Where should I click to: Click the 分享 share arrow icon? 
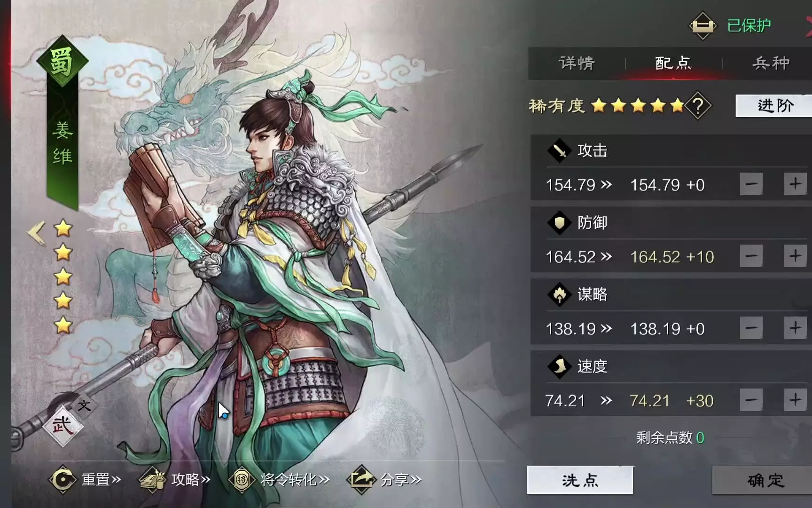tap(361, 479)
